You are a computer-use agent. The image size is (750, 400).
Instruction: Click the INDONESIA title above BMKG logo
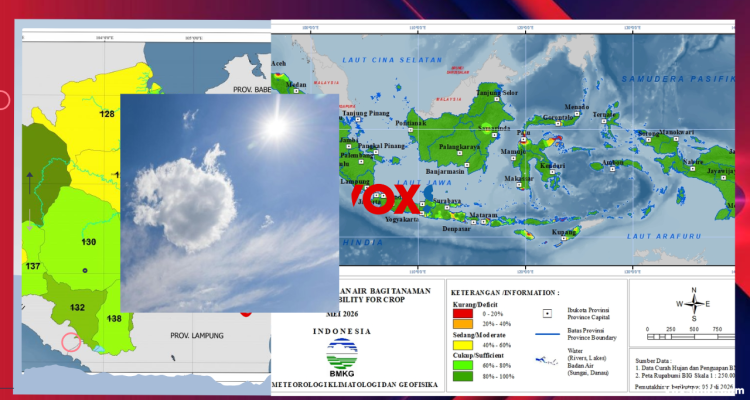pos(342,331)
